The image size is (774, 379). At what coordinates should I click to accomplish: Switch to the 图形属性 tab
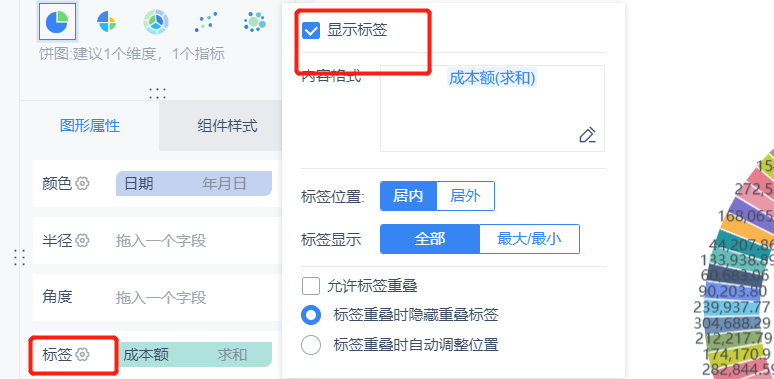coord(90,125)
